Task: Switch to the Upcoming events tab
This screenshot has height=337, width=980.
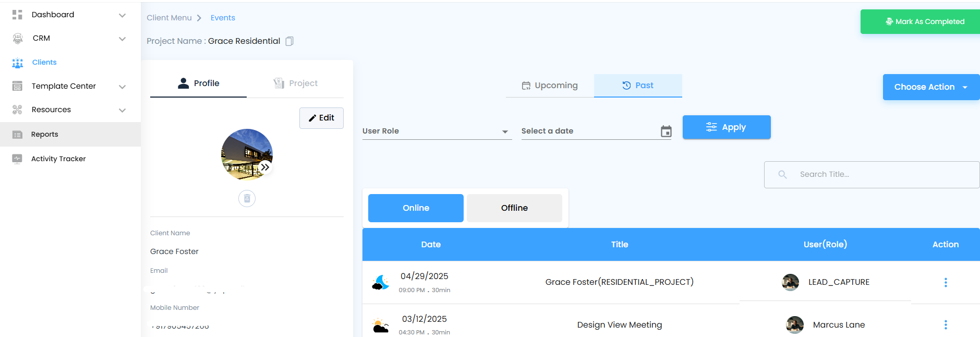Action: pyautogui.click(x=550, y=86)
